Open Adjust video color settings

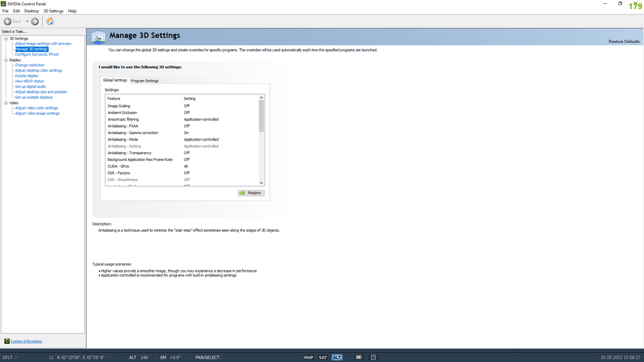37,108
